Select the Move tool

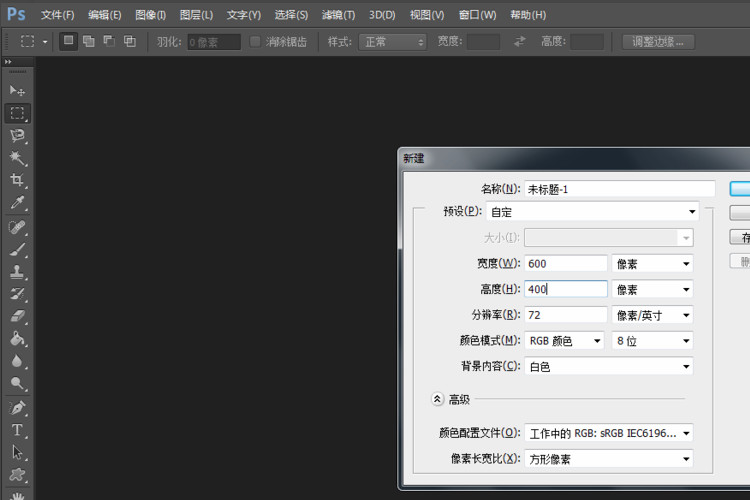(x=17, y=90)
